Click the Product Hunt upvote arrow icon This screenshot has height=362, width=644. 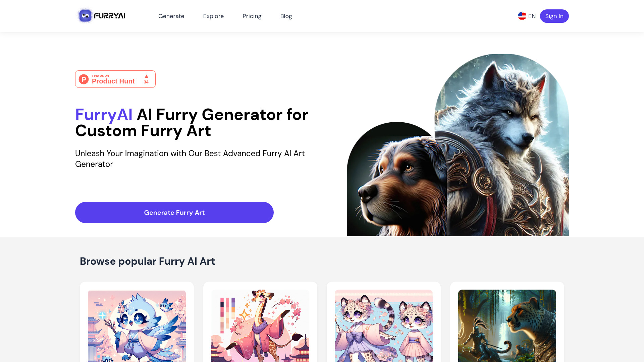tap(146, 76)
